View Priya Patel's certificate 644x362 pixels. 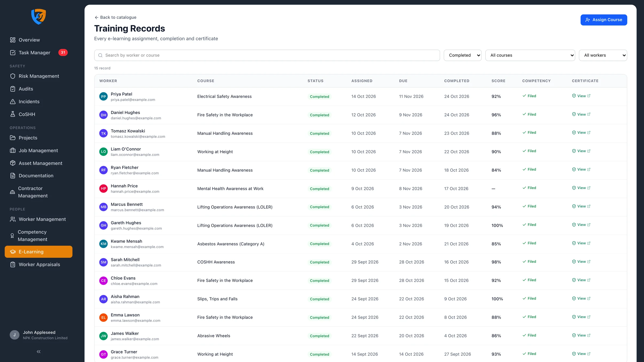tap(581, 96)
